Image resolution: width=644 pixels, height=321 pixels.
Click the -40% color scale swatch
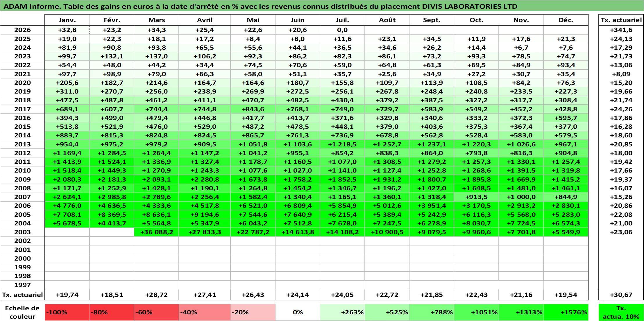(205, 312)
